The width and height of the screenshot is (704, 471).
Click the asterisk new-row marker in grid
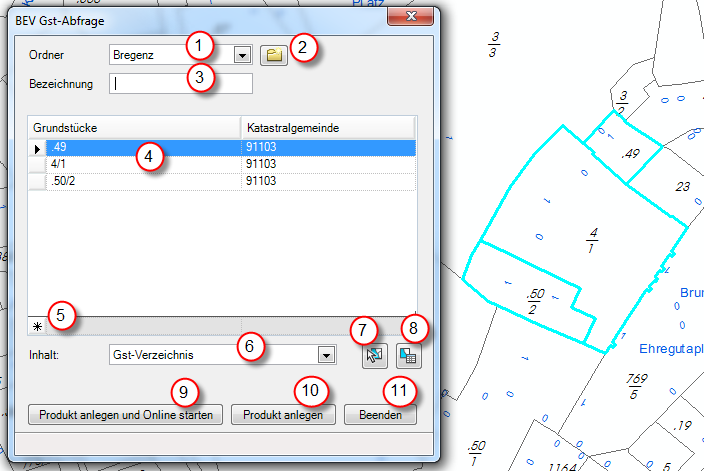click(37, 326)
